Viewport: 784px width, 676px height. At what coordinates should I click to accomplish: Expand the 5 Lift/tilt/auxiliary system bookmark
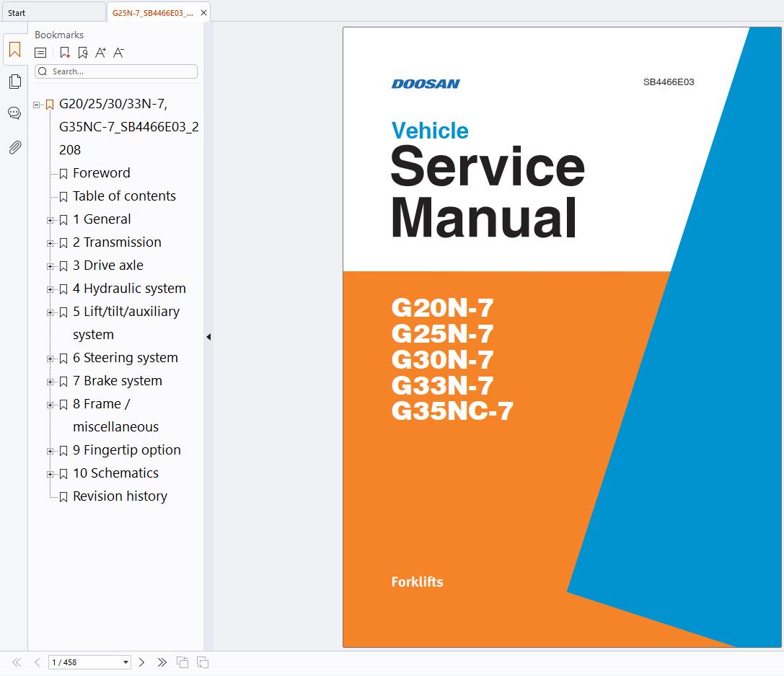pos(50,313)
